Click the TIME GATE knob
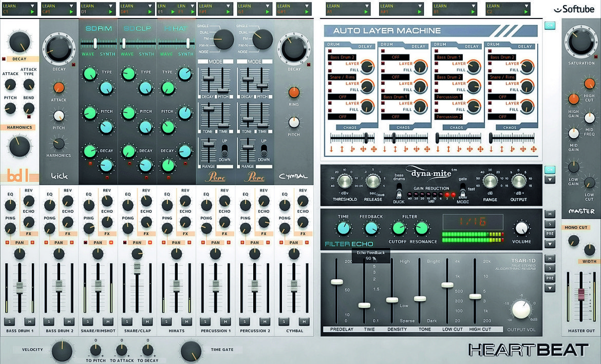This screenshot has width=601, height=364. (x=191, y=351)
